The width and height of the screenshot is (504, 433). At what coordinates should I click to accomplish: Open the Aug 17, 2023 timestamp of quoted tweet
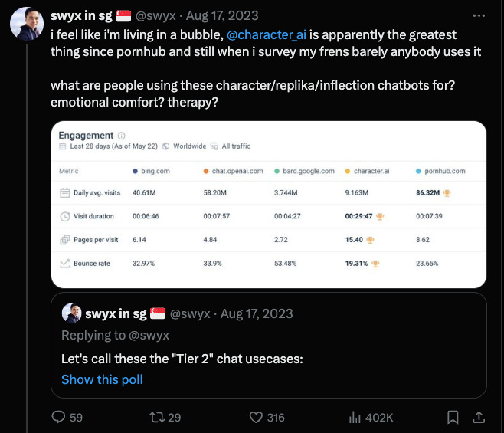(x=257, y=313)
